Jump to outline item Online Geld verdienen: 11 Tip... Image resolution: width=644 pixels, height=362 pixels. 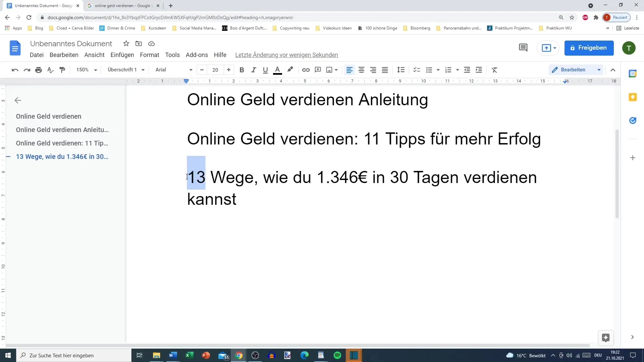(x=62, y=143)
